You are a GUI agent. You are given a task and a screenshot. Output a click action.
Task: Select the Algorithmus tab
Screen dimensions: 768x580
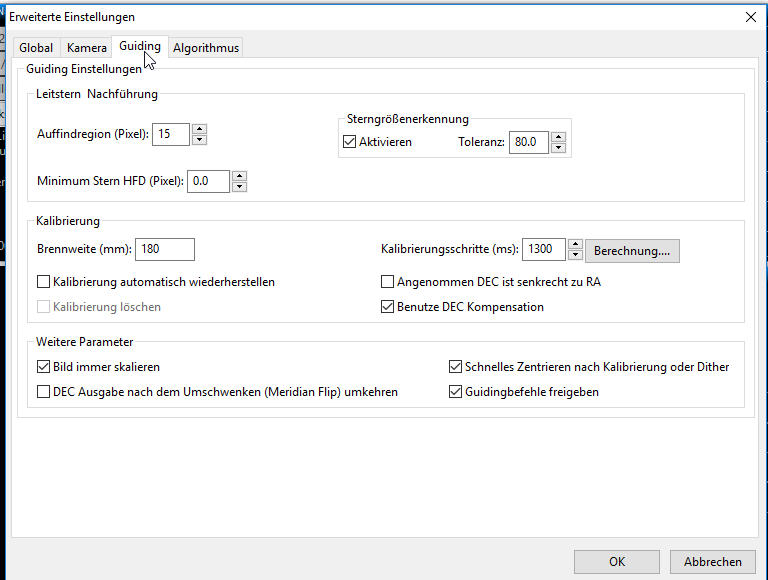(205, 48)
